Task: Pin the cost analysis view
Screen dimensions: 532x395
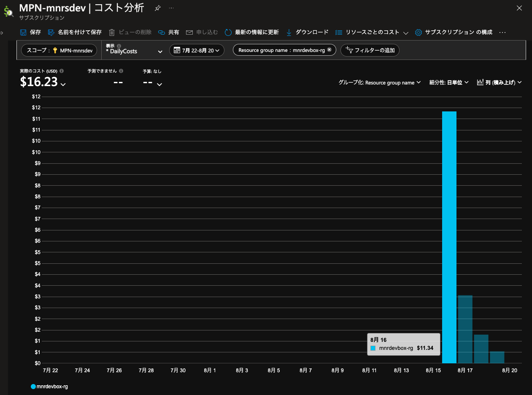Action: pyautogui.click(x=157, y=8)
